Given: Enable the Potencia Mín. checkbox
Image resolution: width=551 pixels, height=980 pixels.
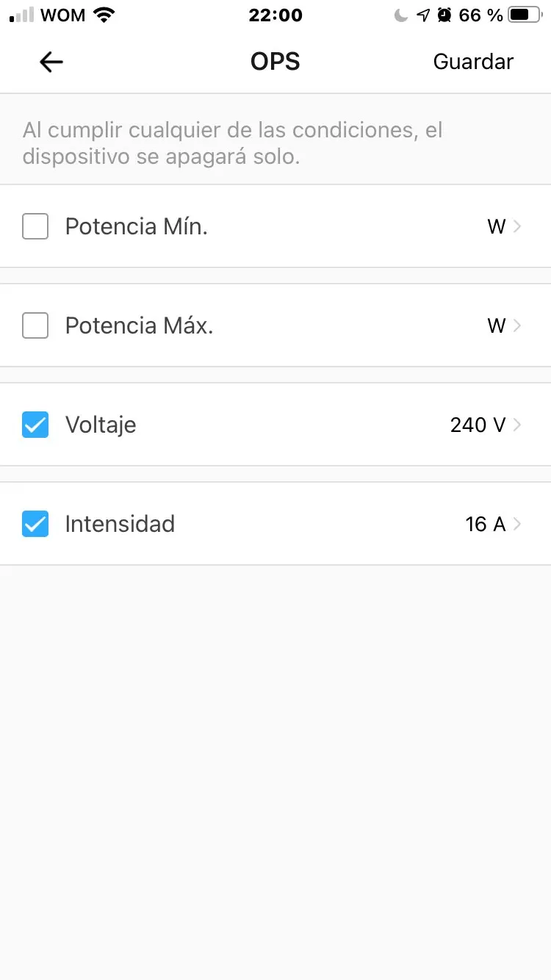Looking at the screenshot, I should pyautogui.click(x=35, y=226).
